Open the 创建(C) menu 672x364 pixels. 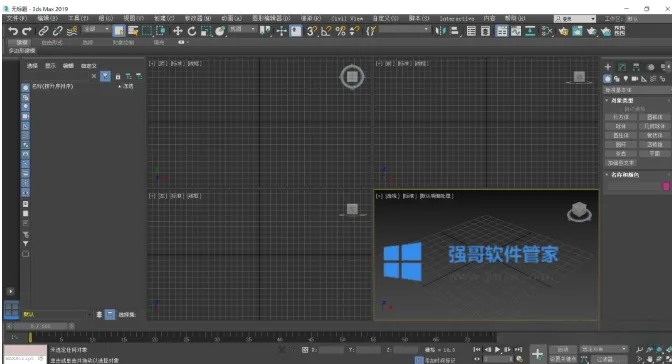164,18
